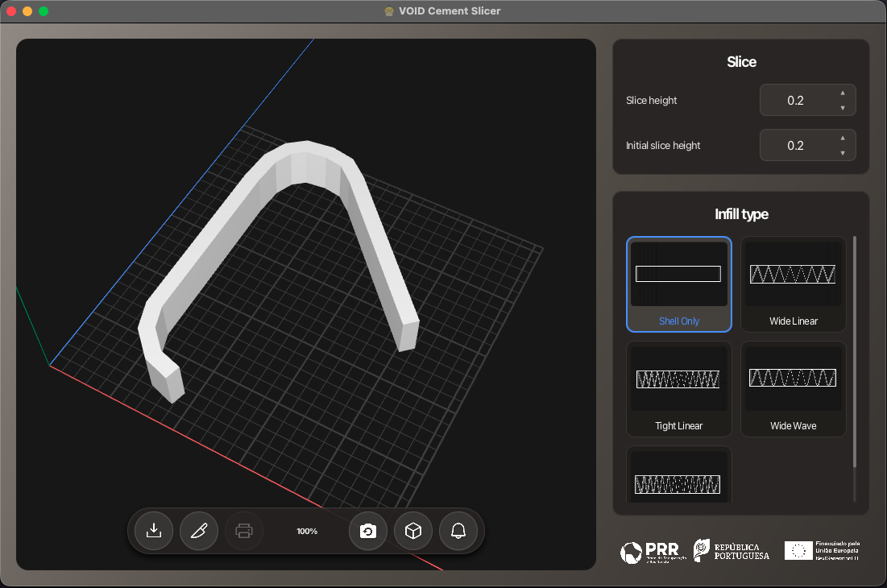Click the Initial slice height label

coord(663,145)
